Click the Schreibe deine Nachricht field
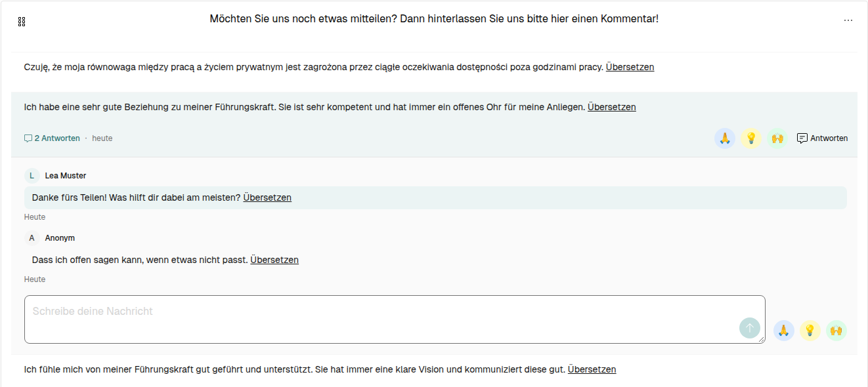The image size is (868, 387). [395, 319]
